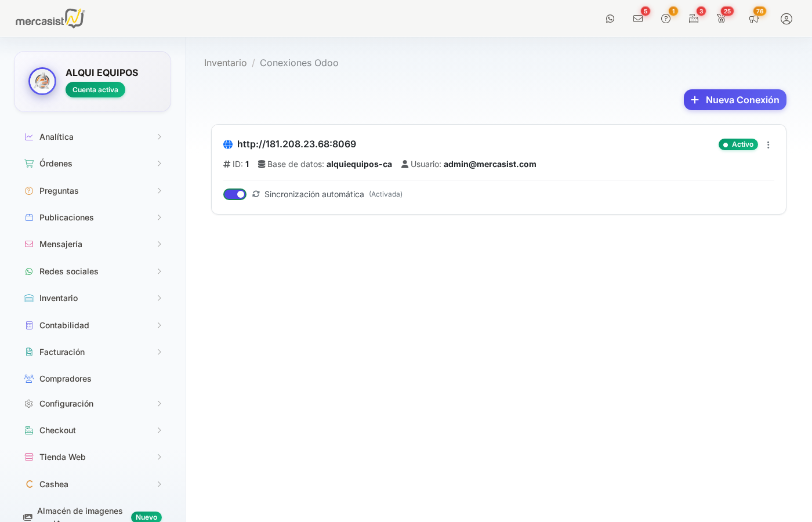The image size is (812, 522).
Task: Click the question mark help icon
Action: pos(666,19)
